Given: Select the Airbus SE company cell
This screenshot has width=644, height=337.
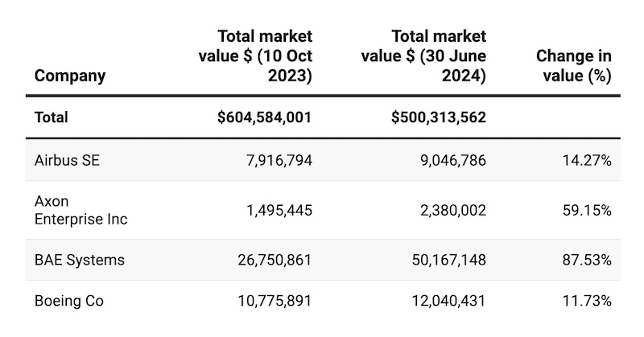Looking at the screenshot, I should point(66,160).
